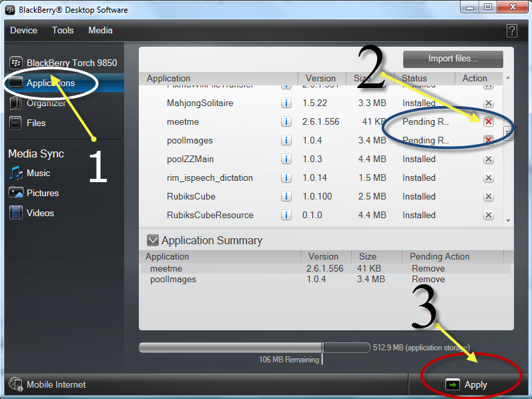
Task: Click the Import files button
Action: point(453,59)
